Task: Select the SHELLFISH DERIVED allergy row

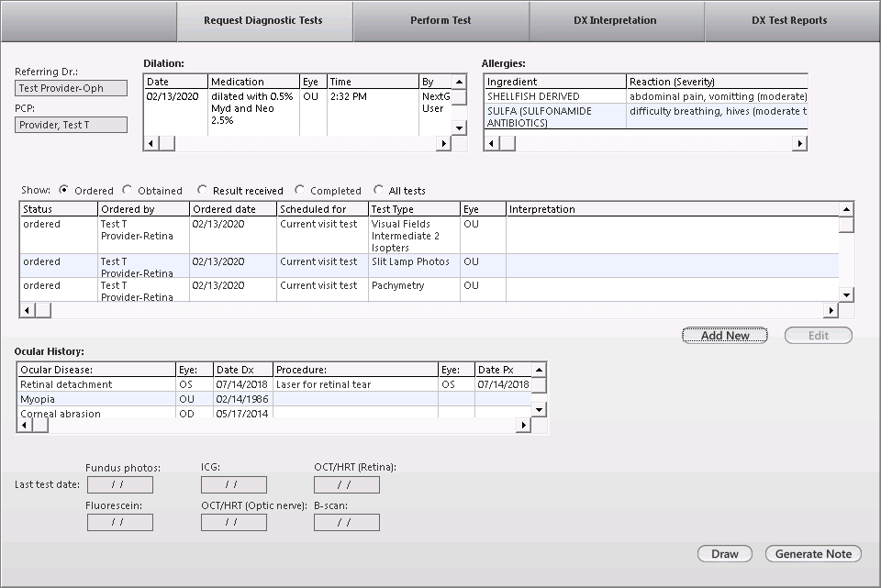Action: pyautogui.click(x=645, y=96)
